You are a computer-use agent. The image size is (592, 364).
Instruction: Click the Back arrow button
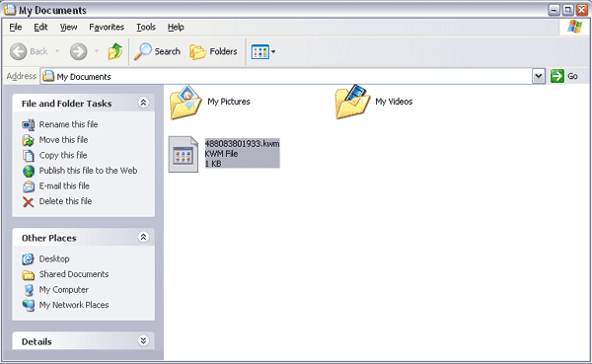pos(18,51)
